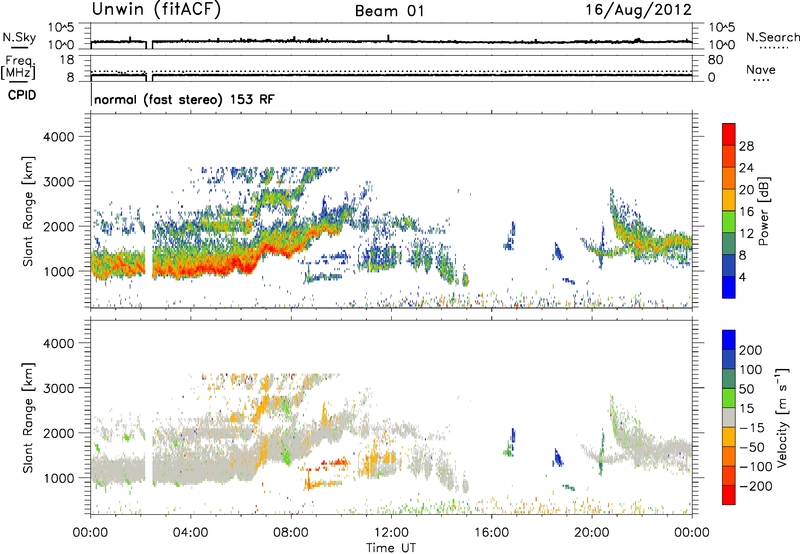Click the '16:00' time tick label
800x554 pixels.
(x=491, y=533)
